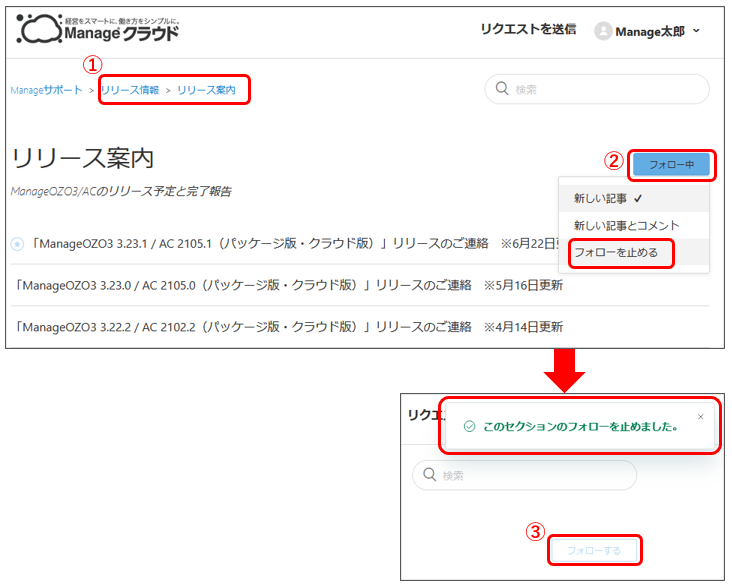Click the user avatar icon beside Manage太郎
The width and height of the screenshot is (732, 585).
click(x=603, y=31)
